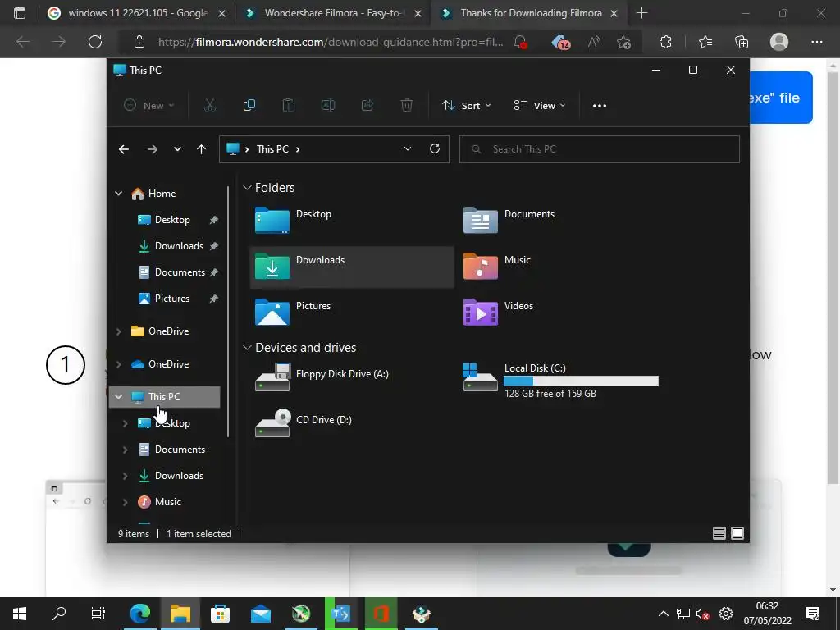Expand the yellow-folder OneDrive tree node
This screenshot has width=840, height=630.
[x=118, y=331]
